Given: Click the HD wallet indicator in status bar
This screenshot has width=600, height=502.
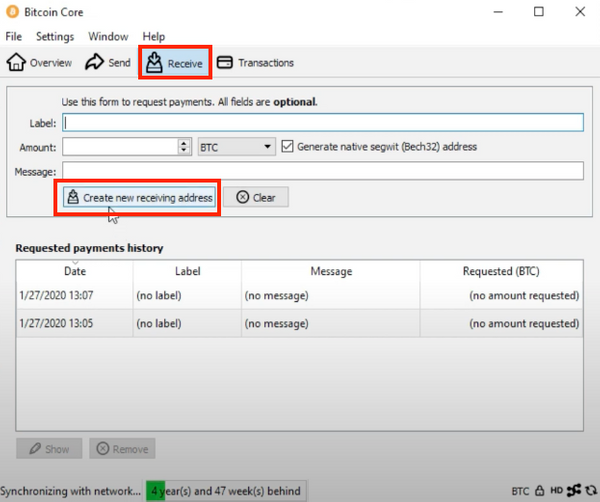Looking at the screenshot, I should point(555,491).
